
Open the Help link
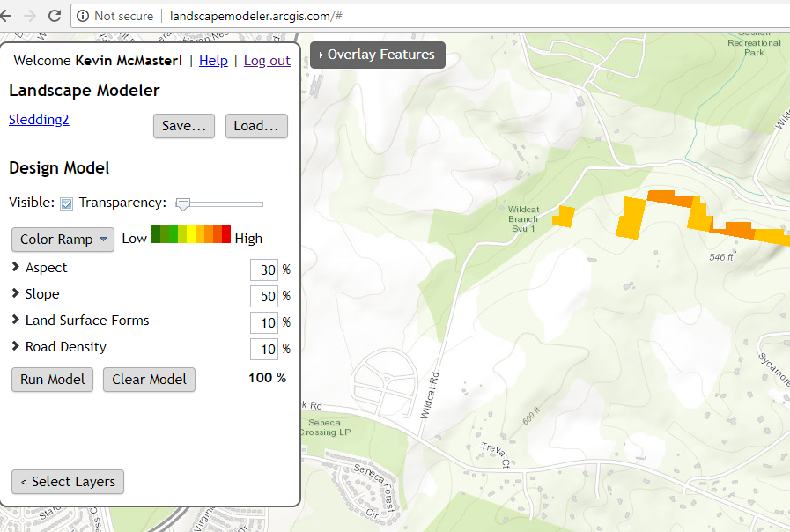[x=213, y=61]
